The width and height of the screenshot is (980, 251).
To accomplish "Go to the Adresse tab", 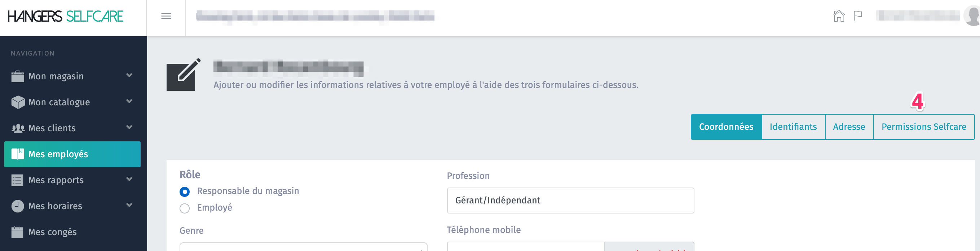I will [x=849, y=127].
